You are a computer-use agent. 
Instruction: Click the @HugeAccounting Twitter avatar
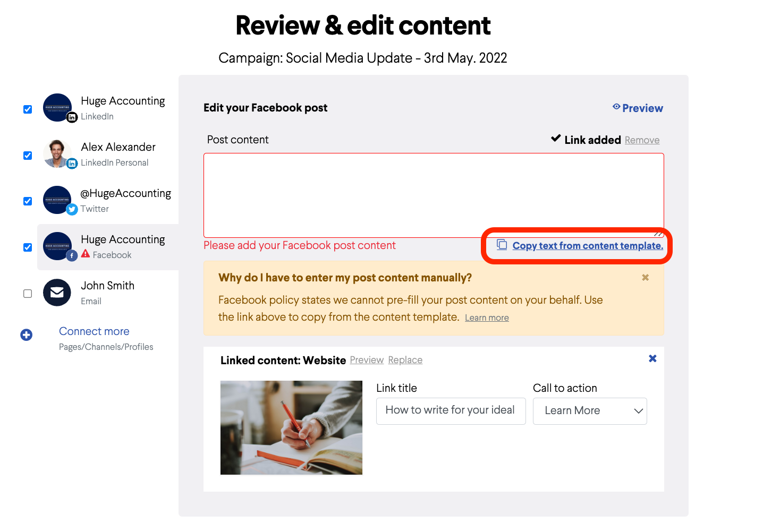57,200
